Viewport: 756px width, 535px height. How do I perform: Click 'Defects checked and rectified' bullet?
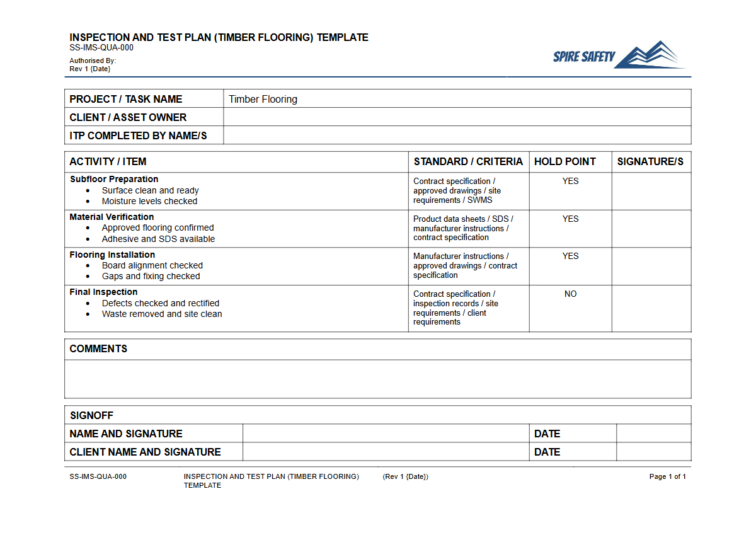(x=161, y=303)
